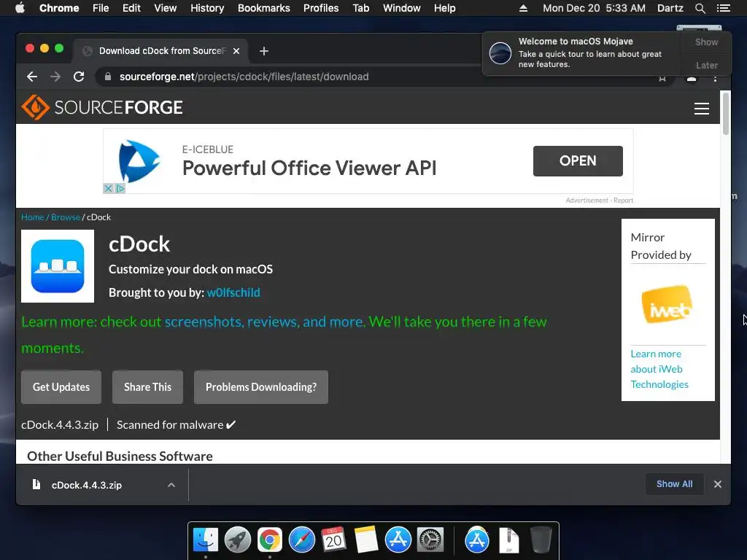This screenshot has width=747, height=560.
Task: Click the Powerful Office Viewer API headline
Action: pos(309,168)
